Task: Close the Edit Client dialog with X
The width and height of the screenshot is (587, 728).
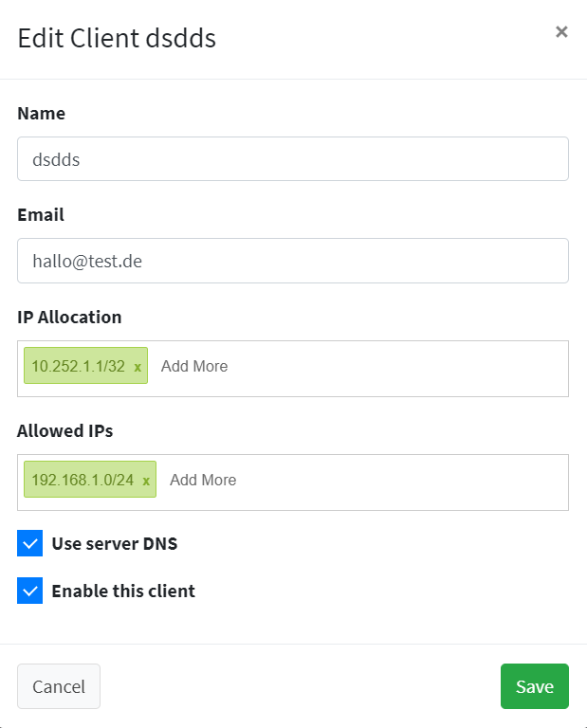Action: click(x=561, y=31)
